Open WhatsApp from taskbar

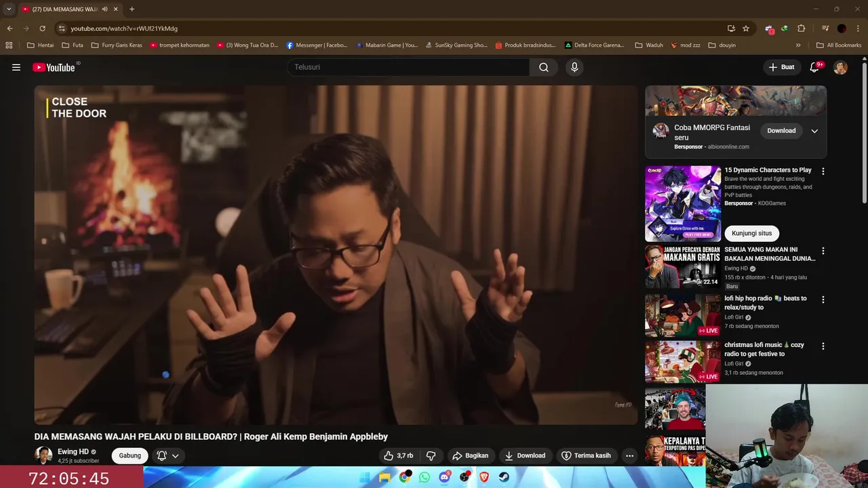(x=425, y=477)
